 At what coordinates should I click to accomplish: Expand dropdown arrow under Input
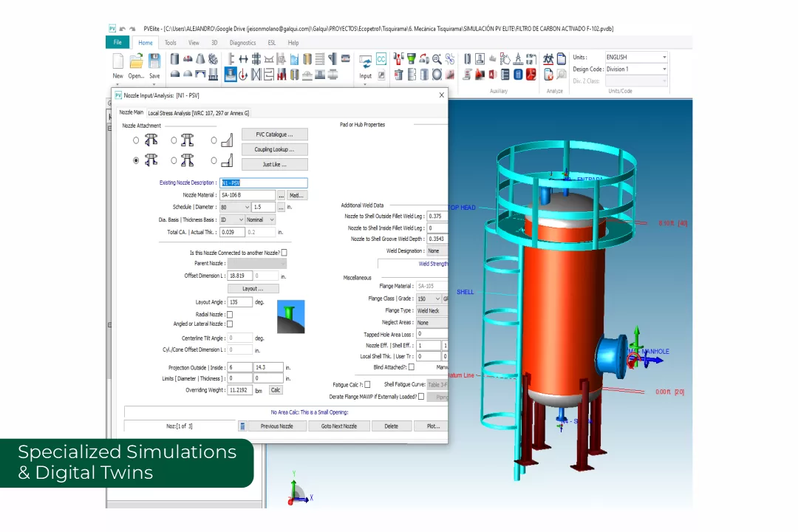click(366, 84)
